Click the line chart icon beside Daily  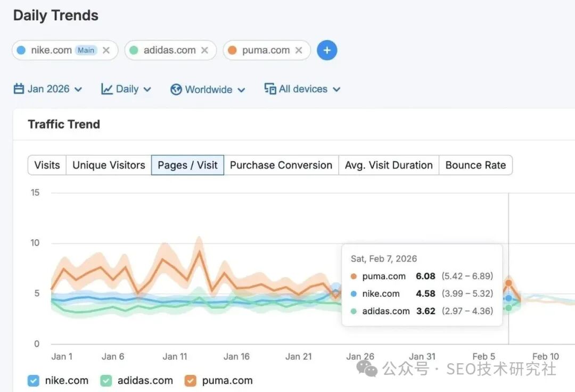point(107,89)
